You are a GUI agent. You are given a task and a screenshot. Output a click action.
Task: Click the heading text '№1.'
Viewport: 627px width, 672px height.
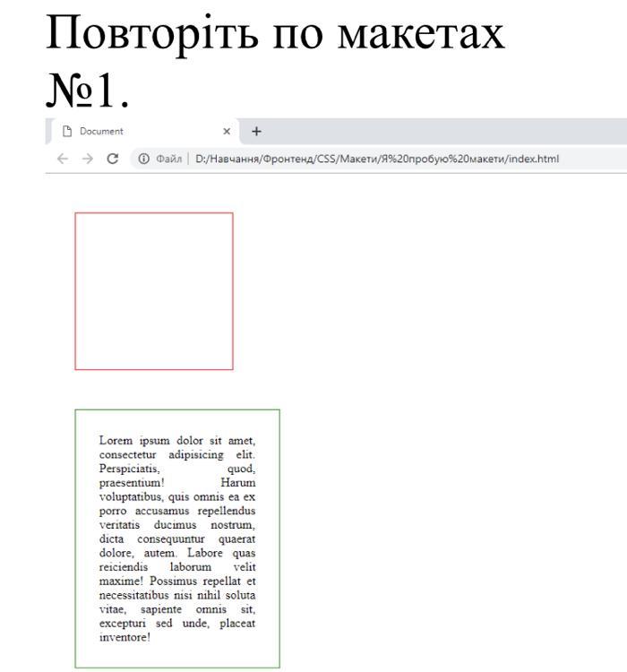tap(87, 90)
